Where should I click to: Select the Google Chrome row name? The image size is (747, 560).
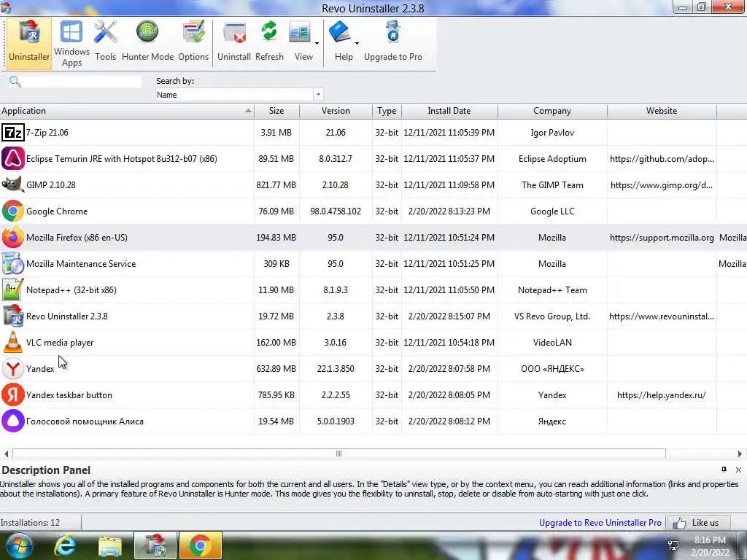[x=57, y=211]
